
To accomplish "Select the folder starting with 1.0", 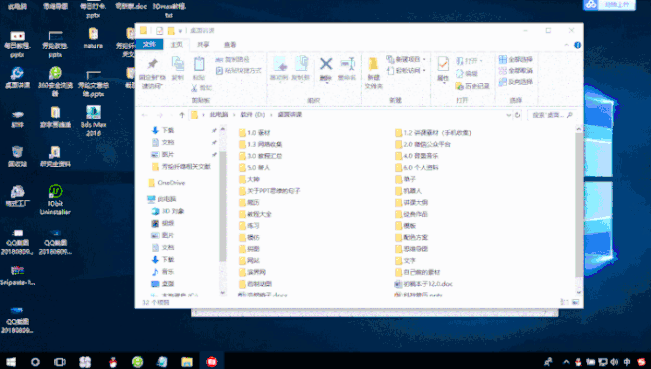I will tap(255, 133).
